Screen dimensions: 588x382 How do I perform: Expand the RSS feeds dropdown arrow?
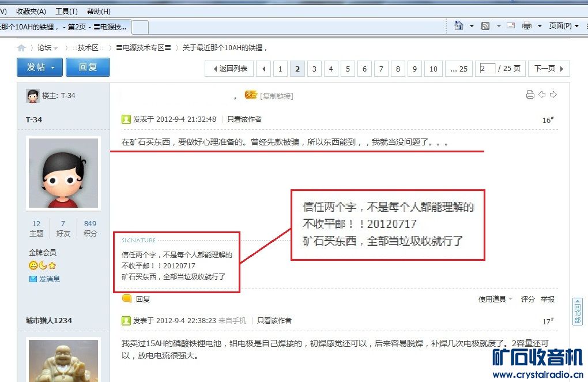[499, 26]
